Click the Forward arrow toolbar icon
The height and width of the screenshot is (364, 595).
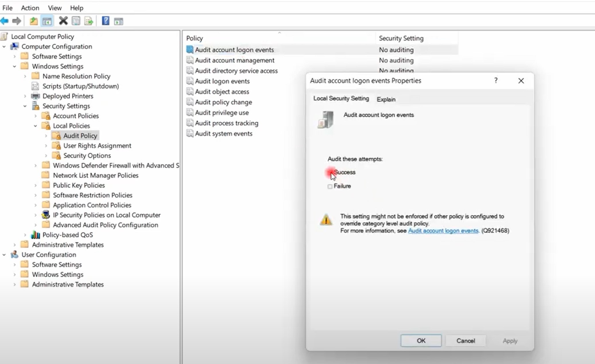coord(17,21)
